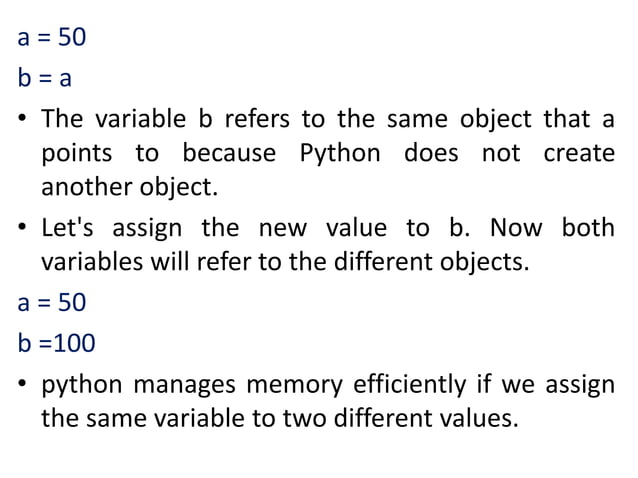Click the 'b = a' code line
The image size is (638, 478).
45,76
